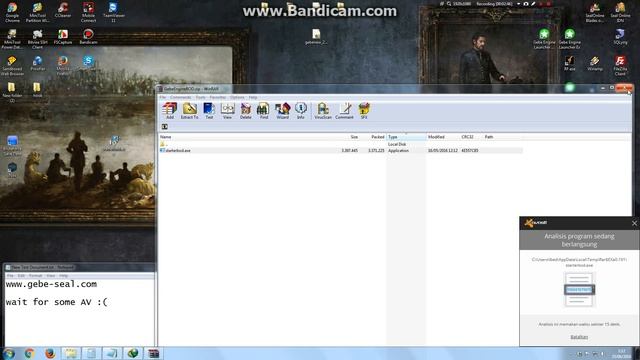Open the Help menu in WinRAR

[x=253, y=98]
